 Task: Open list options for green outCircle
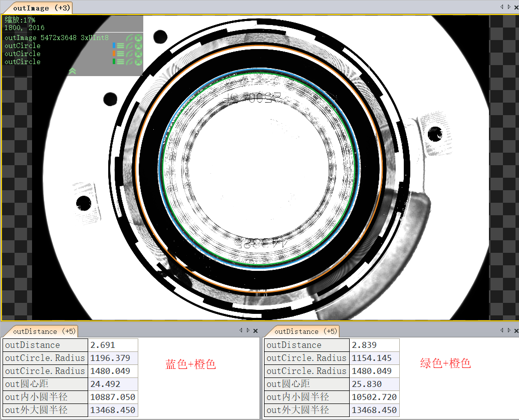(121, 62)
